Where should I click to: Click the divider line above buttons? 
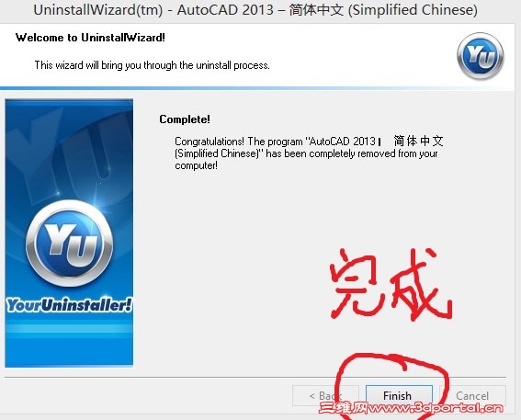(x=255, y=377)
